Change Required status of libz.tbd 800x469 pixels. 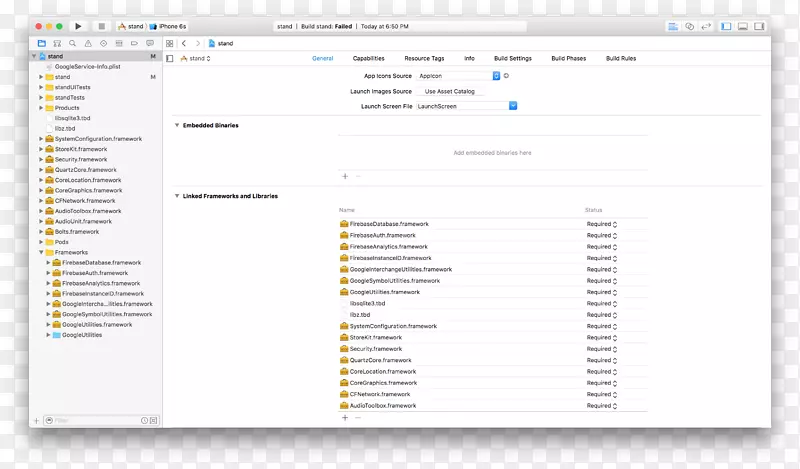pos(602,315)
